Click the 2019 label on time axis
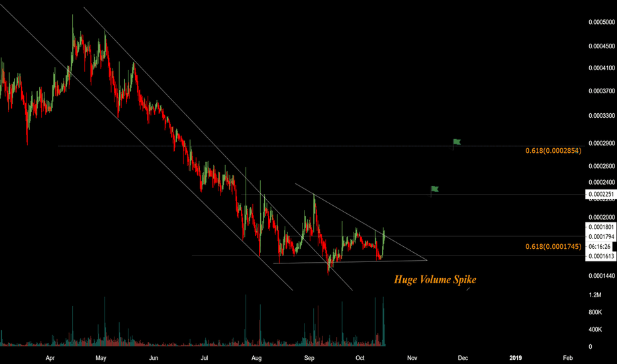The width and height of the screenshot is (617, 364). point(516,358)
